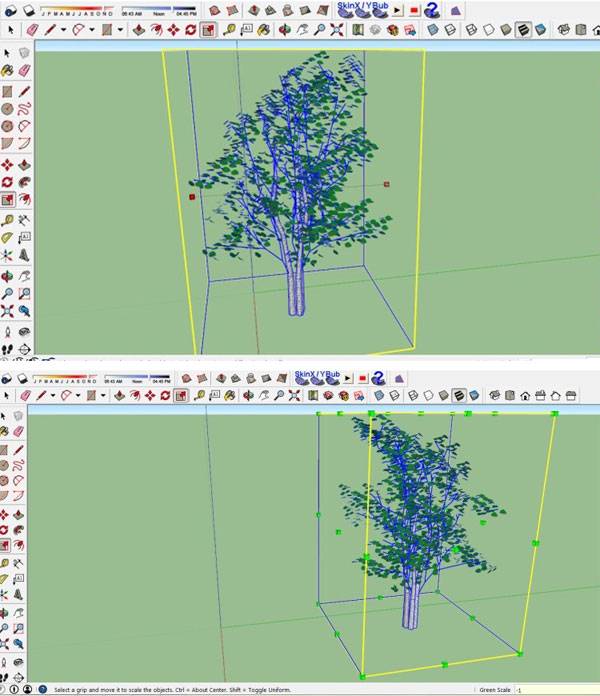Select the Orbit tool in upper left palette
Viewport: 600px width, 696px height.
[x=8, y=275]
